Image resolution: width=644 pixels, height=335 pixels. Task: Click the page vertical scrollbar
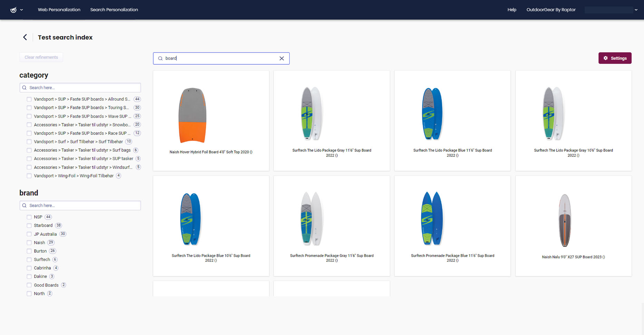(642, 318)
